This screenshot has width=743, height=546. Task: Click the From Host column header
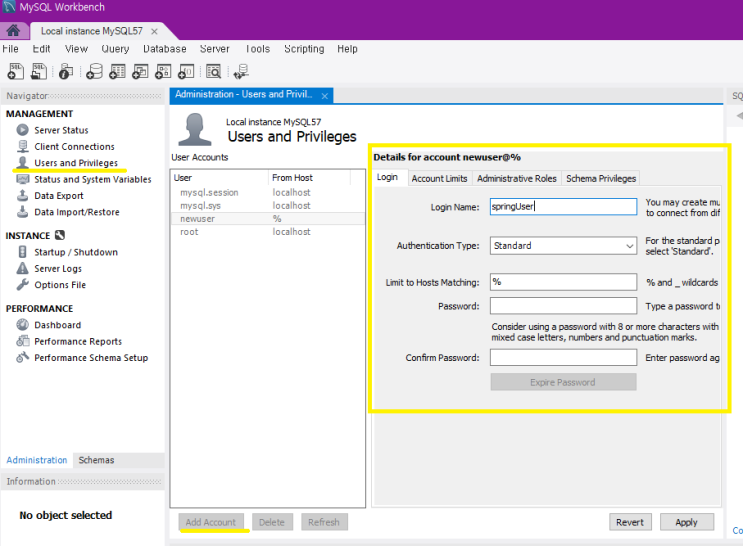coord(309,178)
